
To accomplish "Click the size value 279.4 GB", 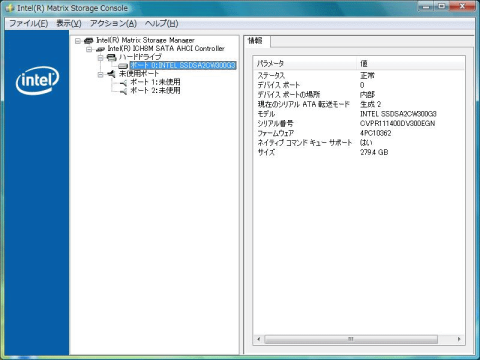I will point(374,152).
